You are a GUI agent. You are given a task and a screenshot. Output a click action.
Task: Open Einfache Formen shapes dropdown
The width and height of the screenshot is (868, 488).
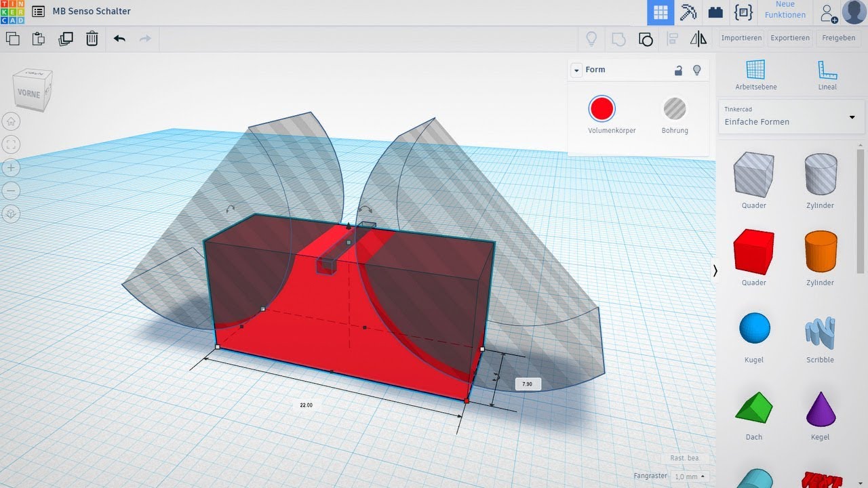click(791, 117)
